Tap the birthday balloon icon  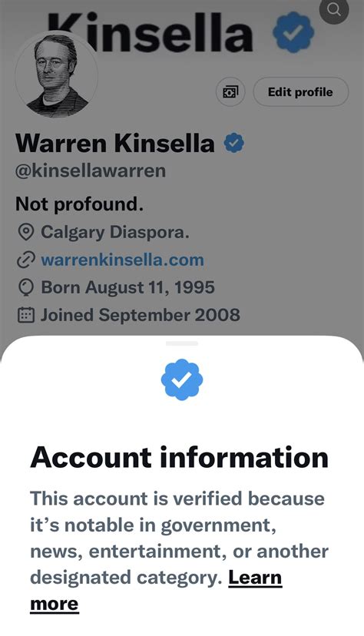[25, 287]
